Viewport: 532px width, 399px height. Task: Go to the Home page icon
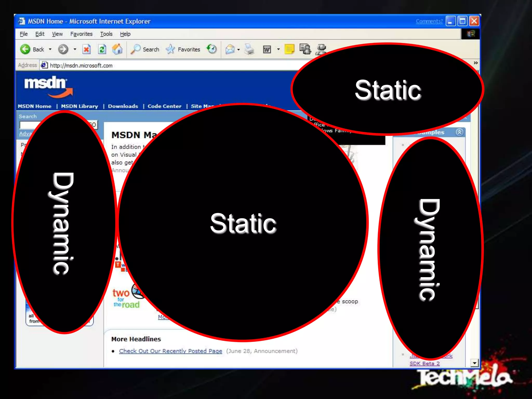[x=117, y=49]
